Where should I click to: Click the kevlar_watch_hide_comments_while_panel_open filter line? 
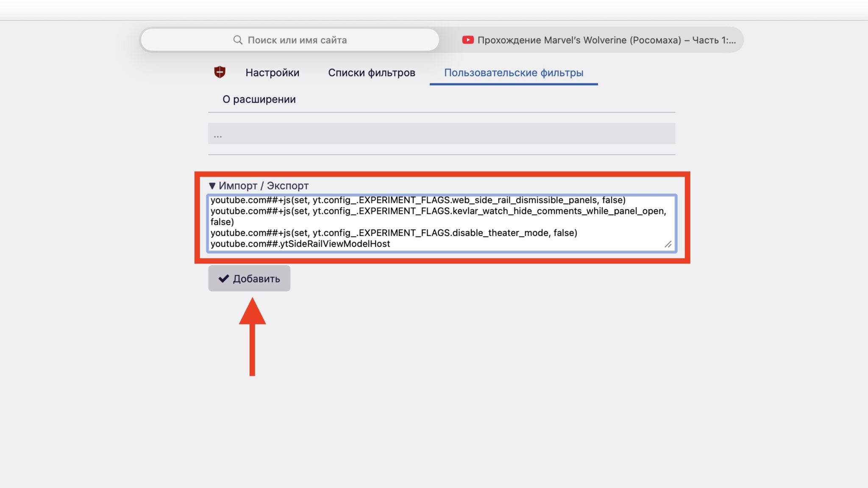[438, 216]
